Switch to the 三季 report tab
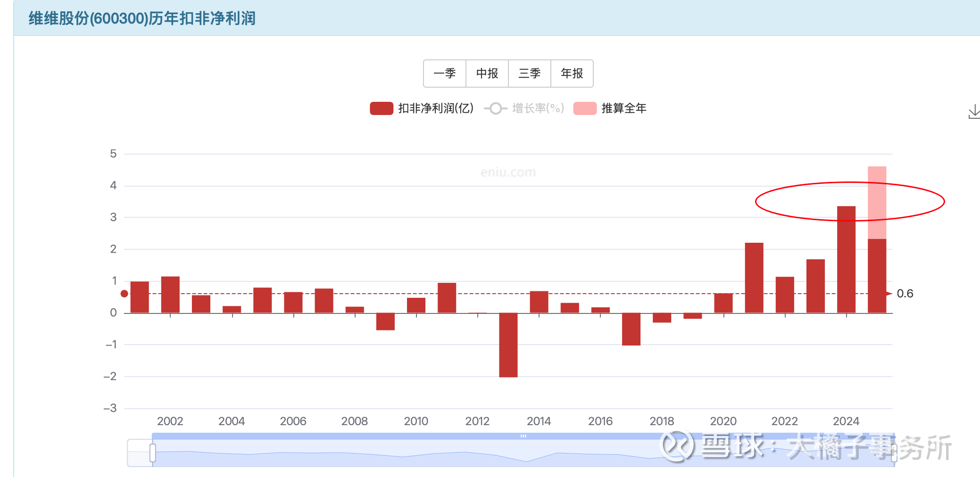Screen dimensions: 980x477 530,74
